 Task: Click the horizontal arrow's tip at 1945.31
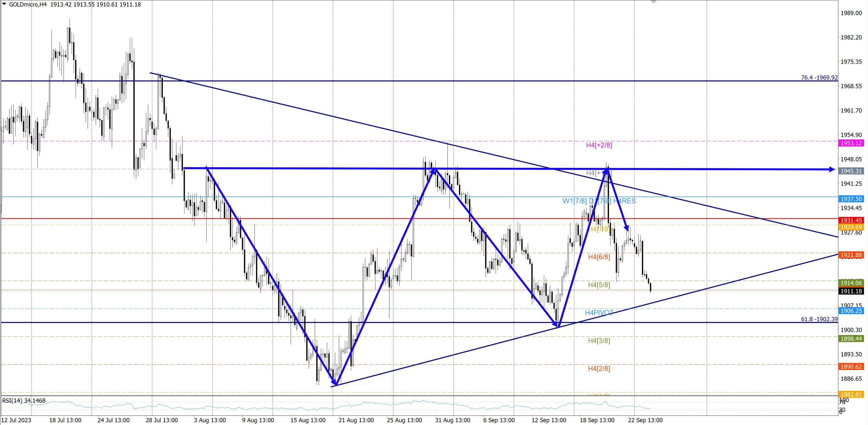coord(832,169)
